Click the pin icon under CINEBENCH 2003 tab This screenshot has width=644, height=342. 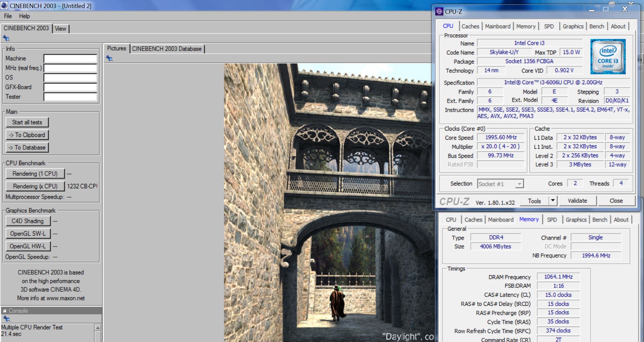6,38
